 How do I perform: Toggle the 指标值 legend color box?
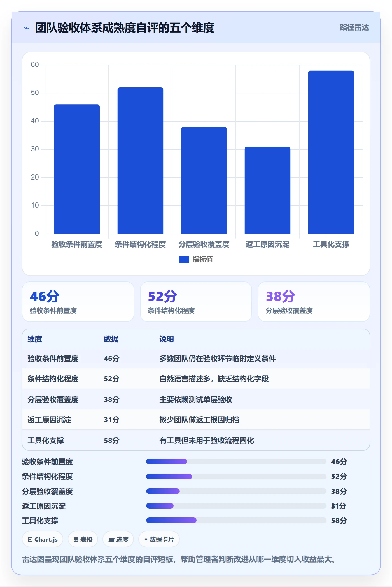184,260
